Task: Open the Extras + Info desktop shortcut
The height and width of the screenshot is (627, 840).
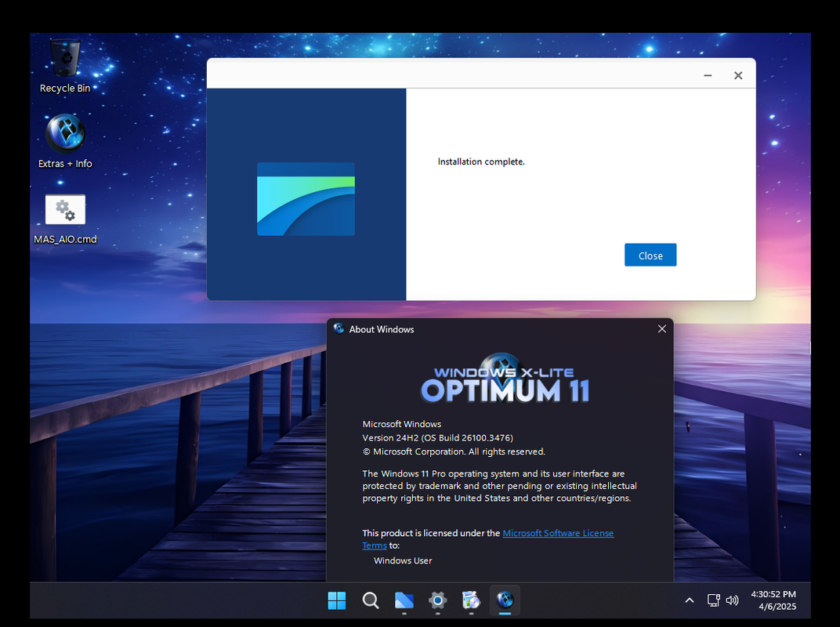Action: pos(65,142)
